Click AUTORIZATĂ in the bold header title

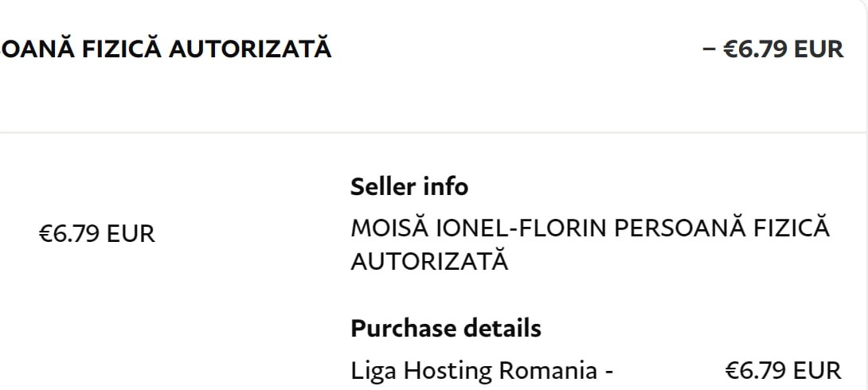tap(250, 49)
